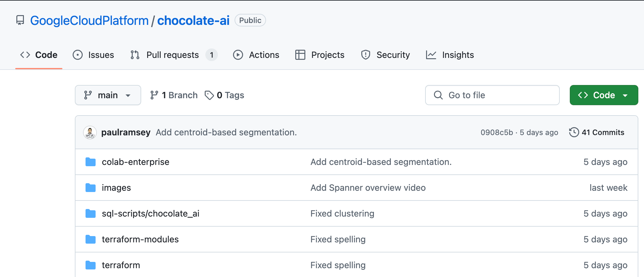
Task: Click the Projects table icon
Action: coord(300,55)
